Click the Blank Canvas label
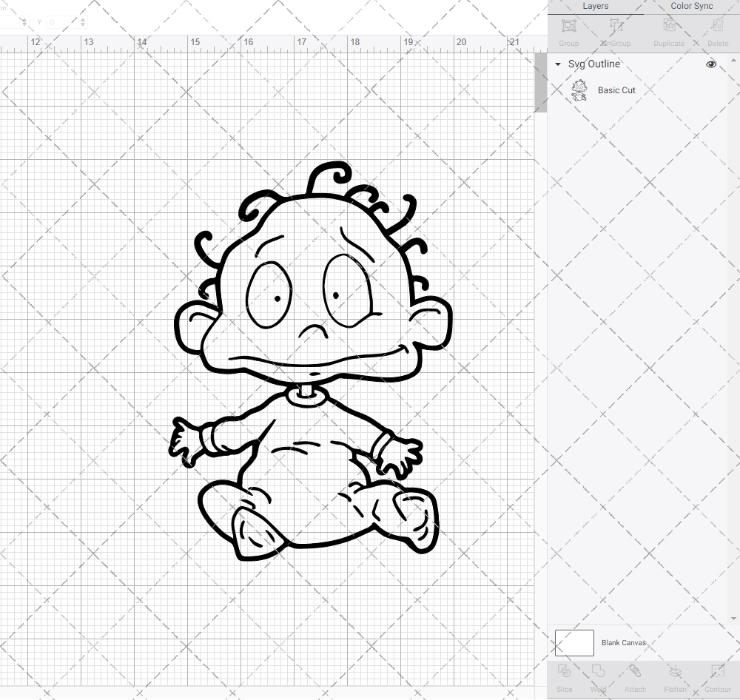This screenshot has width=740, height=700. tap(623, 643)
